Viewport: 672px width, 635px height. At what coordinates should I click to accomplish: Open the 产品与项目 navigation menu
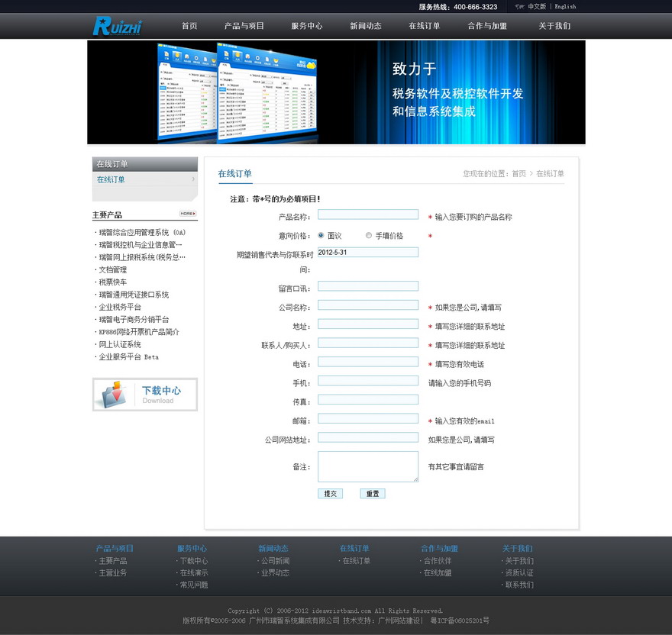point(244,26)
